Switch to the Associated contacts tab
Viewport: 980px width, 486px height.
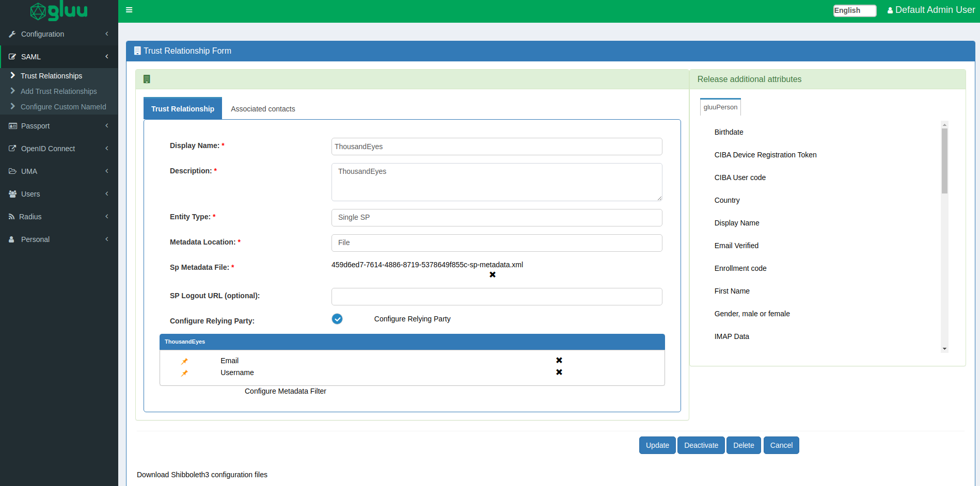pos(263,109)
